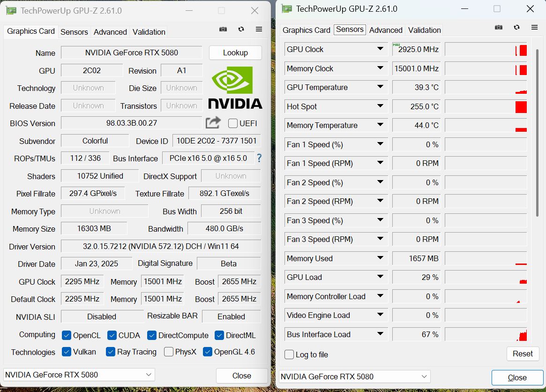
Task: Open the GPU Load sensor dropdown arrow
Action: 380,277
